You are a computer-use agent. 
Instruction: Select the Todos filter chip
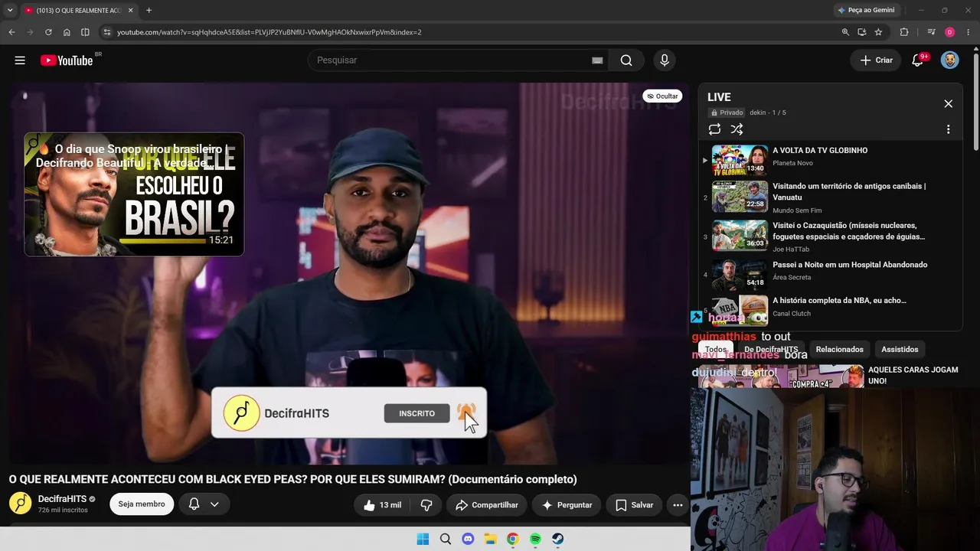(x=716, y=350)
